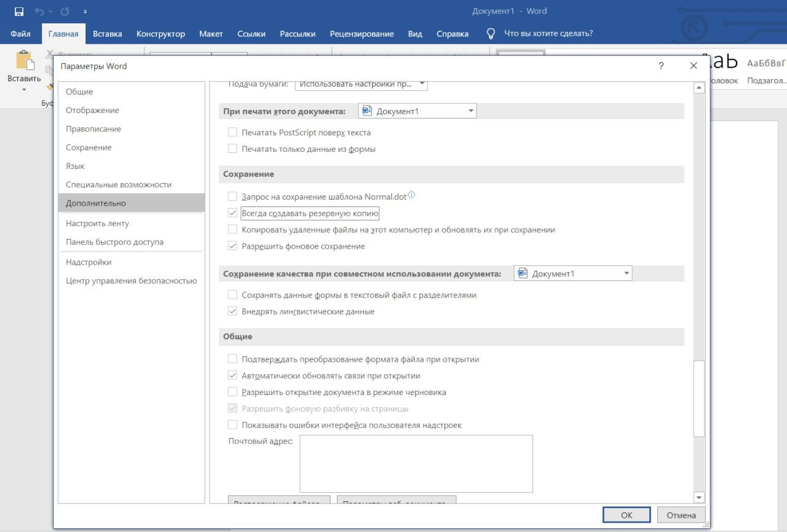Enable "Печатать PostScript поверх текста" checkbox
Viewport: 787px width, 532px height.
(232, 132)
